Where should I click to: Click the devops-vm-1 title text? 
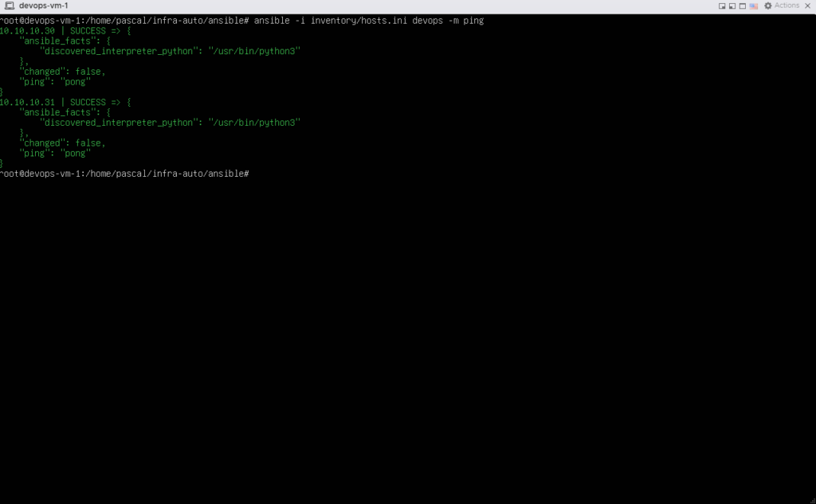pyautogui.click(x=43, y=6)
